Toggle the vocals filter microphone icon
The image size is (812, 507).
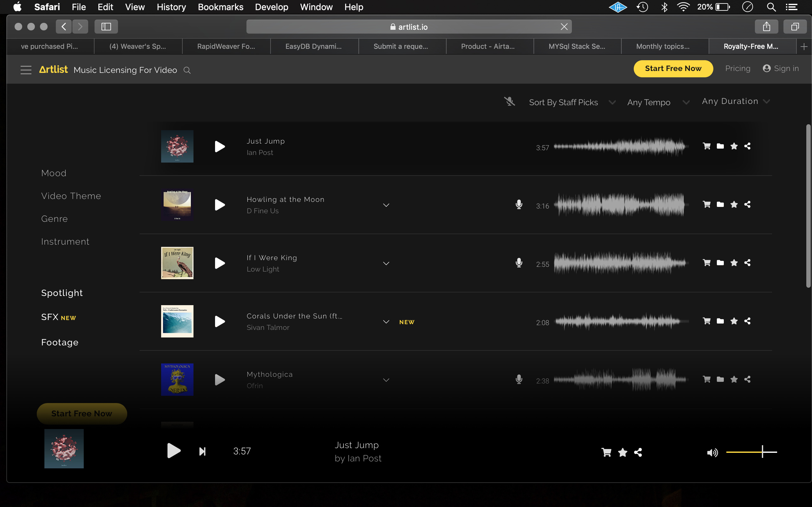click(509, 102)
